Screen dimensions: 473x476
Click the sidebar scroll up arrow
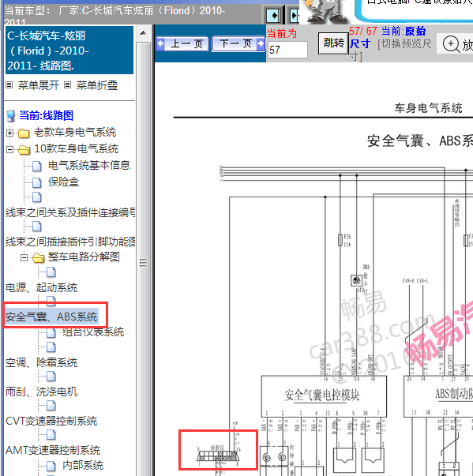(143, 33)
